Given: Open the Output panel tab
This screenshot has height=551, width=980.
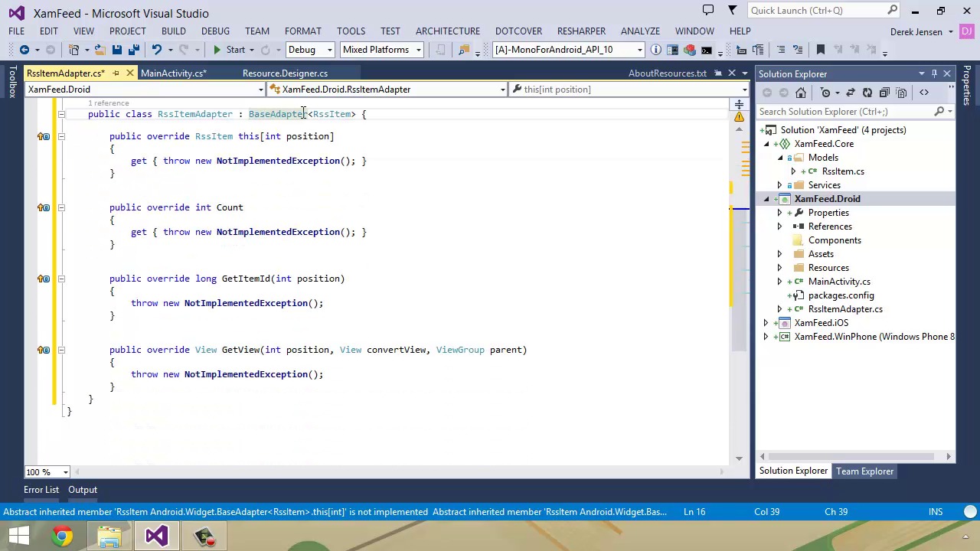Looking at the screenshot, I should 83,490.
